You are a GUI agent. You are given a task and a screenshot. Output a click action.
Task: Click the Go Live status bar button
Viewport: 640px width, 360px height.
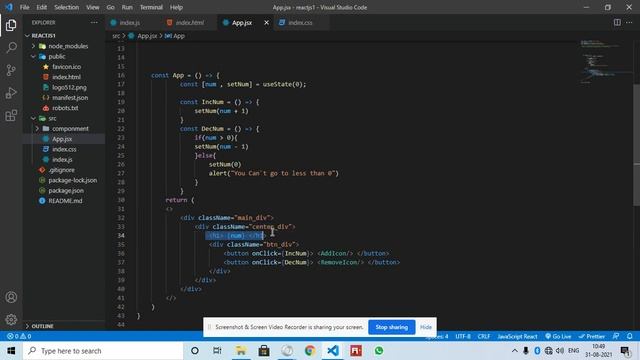pos(558,336)
